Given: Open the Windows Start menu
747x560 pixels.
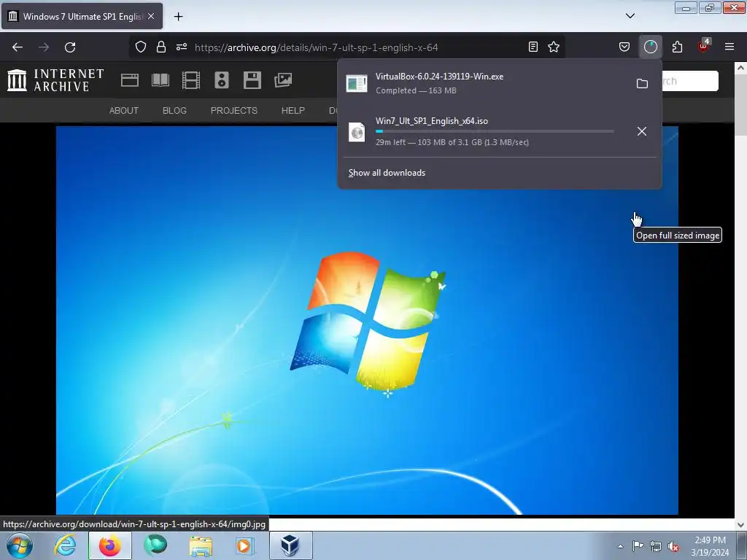Looking at the screenshot, I should tap(20, 545).
